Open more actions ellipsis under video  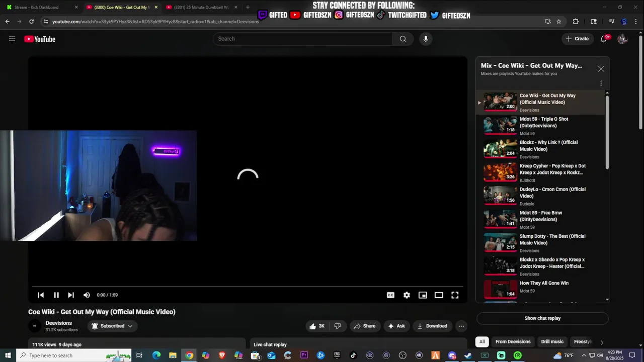[461, 326]
